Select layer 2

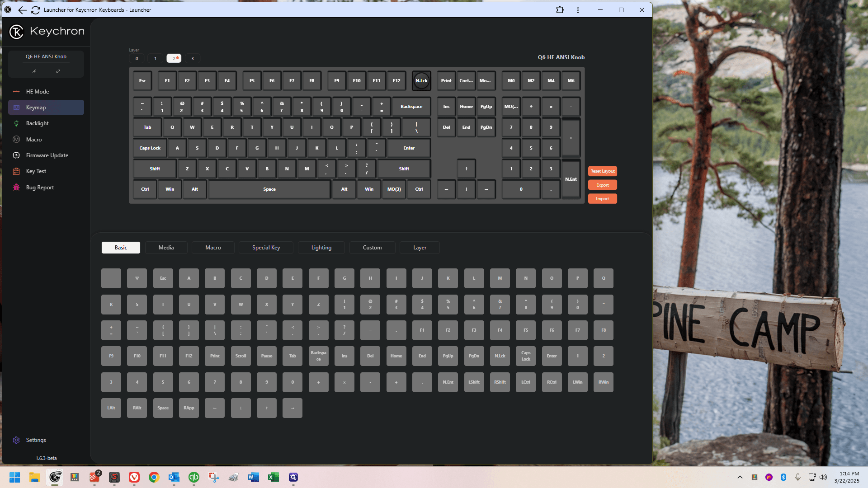(174, 58)
